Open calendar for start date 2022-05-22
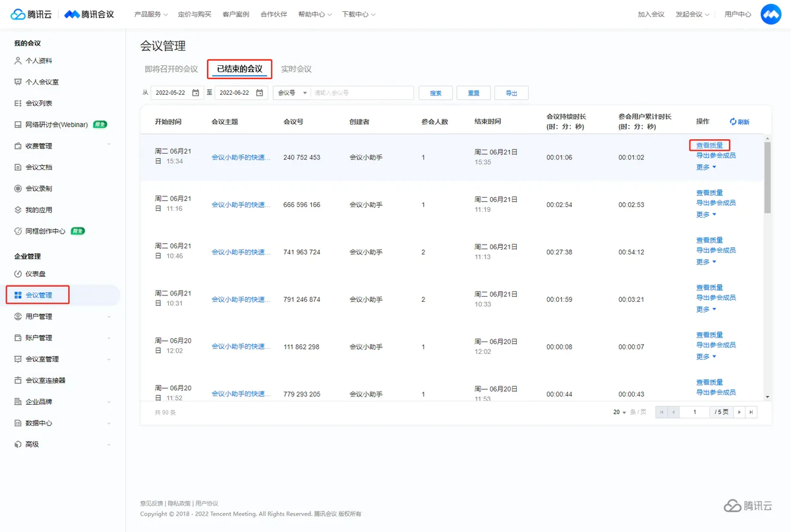The width and height of the screenshot is (791, 532). pos(196,93)
